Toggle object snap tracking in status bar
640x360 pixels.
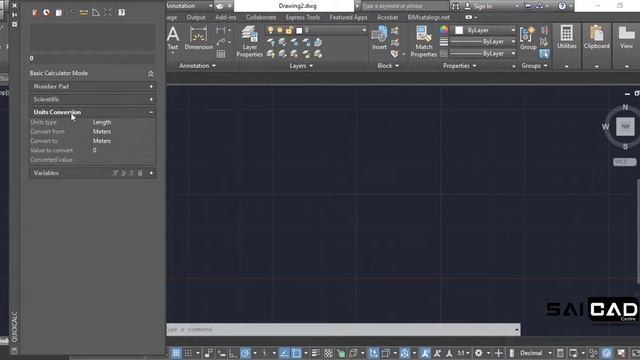coord(284,353)
